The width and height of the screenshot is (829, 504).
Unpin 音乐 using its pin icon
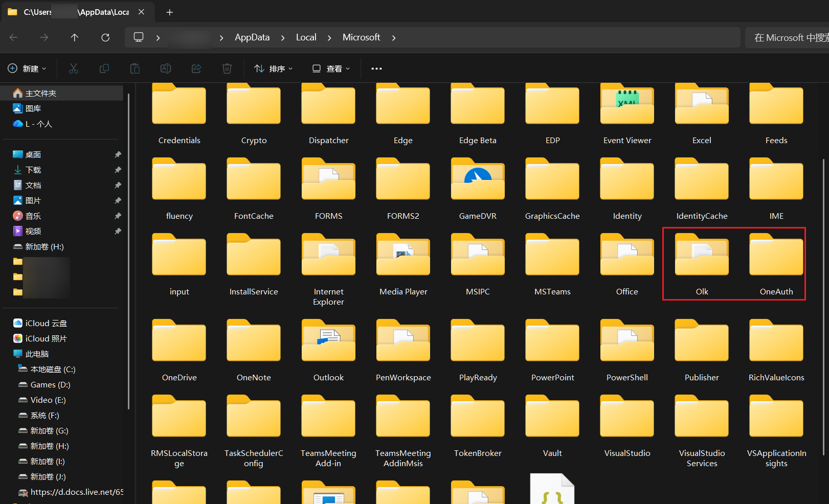point(118,216)
